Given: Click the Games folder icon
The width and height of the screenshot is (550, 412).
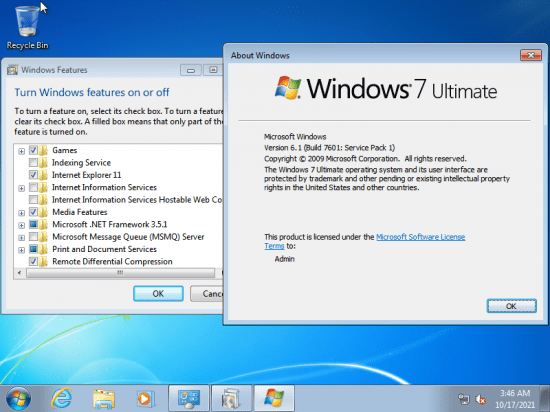Looking at the screenshot, I should 43,150.
